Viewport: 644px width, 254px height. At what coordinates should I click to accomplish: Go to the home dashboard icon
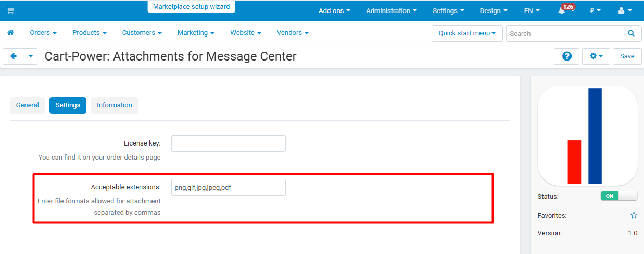[x=10, y=32]
